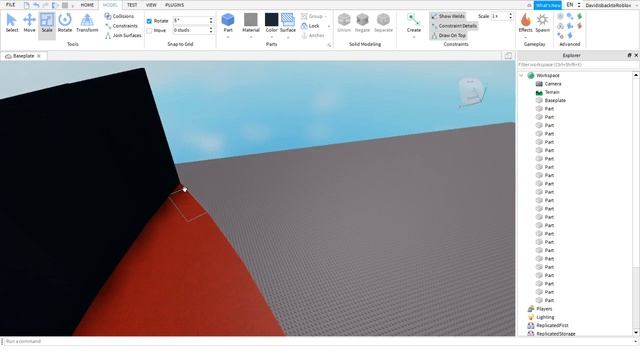Click the undo arrow in quick toolbar
640x360 pixels.
36,5
